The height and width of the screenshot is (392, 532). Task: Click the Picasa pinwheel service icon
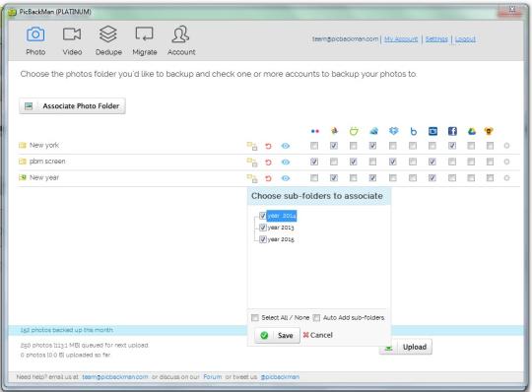(x=334, y=131)
